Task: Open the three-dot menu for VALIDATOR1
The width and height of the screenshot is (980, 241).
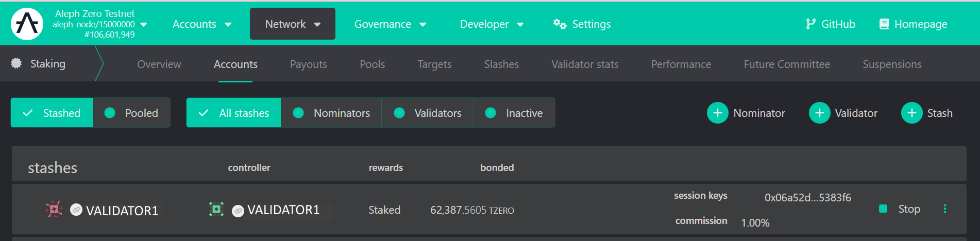Action: (x=944, y=209)
